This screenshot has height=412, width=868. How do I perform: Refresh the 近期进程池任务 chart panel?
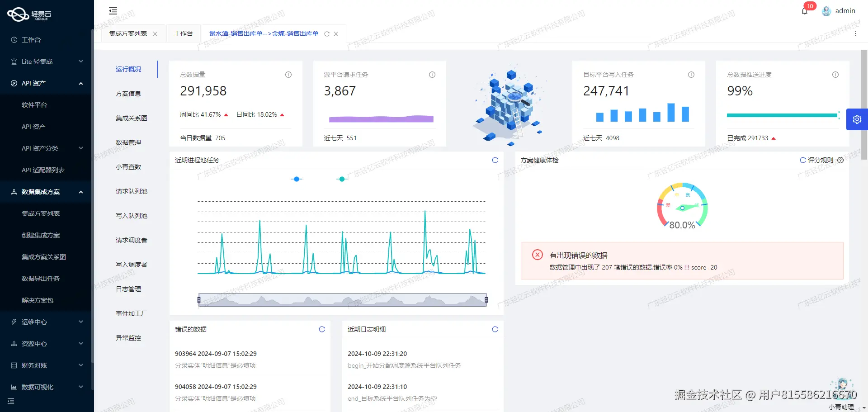[495, 160]
